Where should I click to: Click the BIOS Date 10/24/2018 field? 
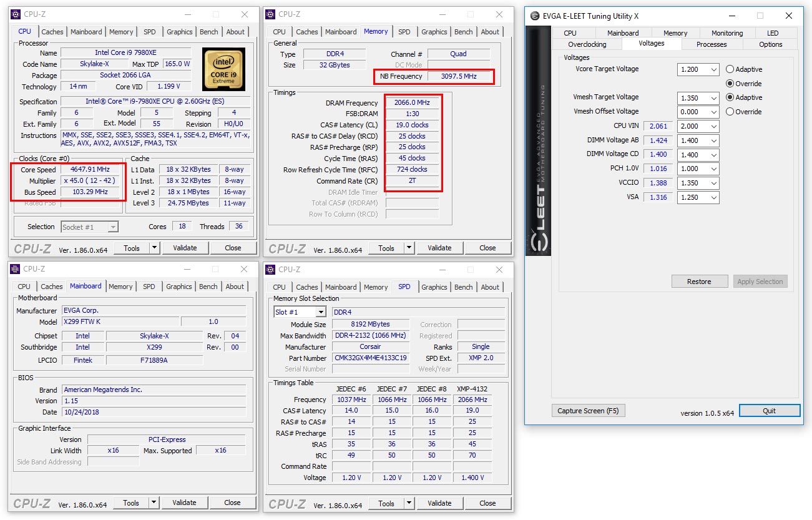click(154, 412)
